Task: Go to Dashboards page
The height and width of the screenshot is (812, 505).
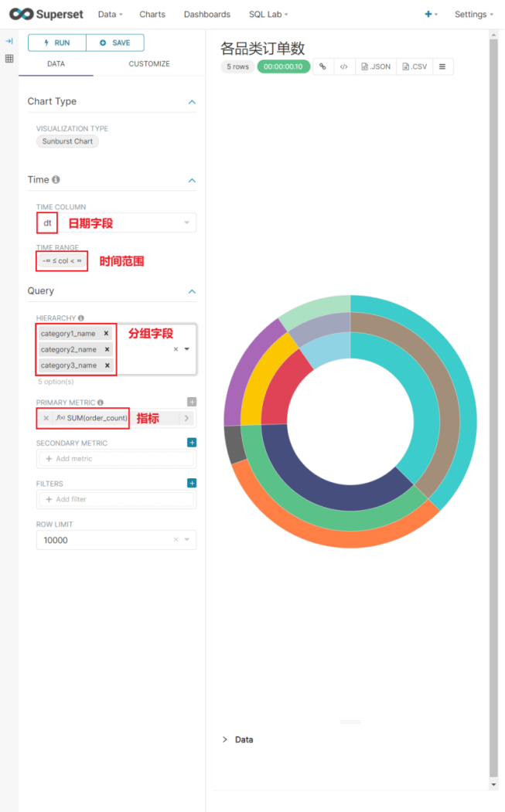Action: coord(207,15)
